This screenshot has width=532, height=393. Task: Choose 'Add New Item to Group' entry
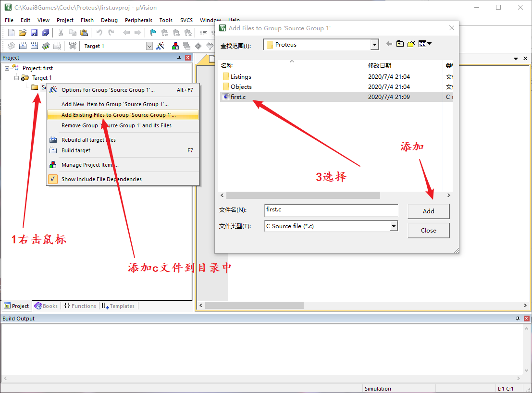pos(123,104)
